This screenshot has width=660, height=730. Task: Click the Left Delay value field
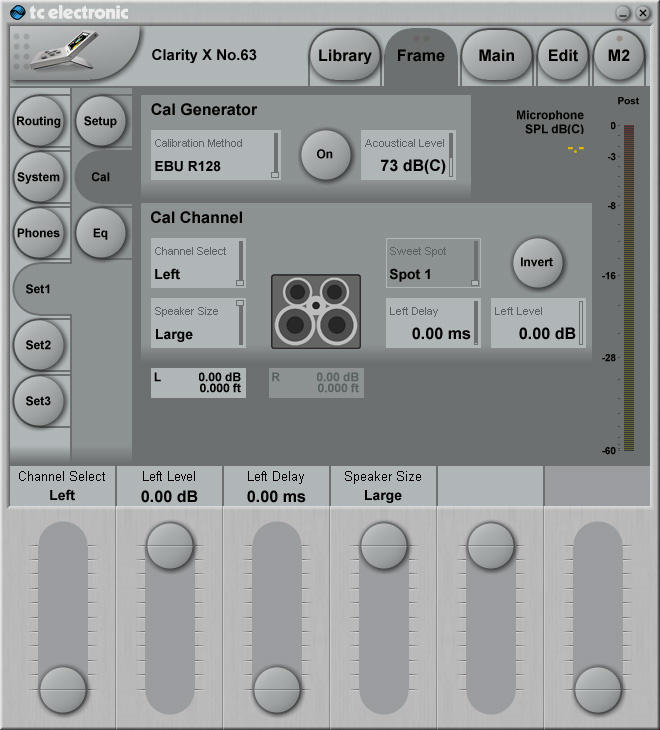(x=433, y=323)
